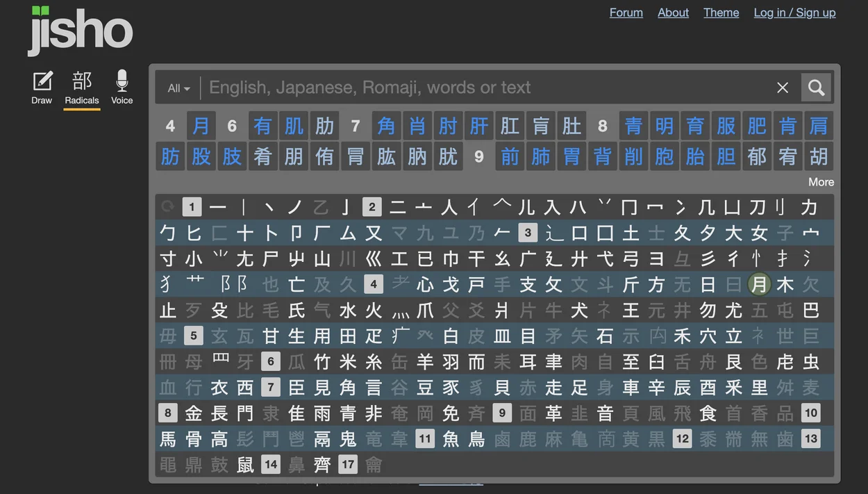Screen dimensions: 868x494
Task: Toggle the 心 radical
Action: click(x=425, y=283)
